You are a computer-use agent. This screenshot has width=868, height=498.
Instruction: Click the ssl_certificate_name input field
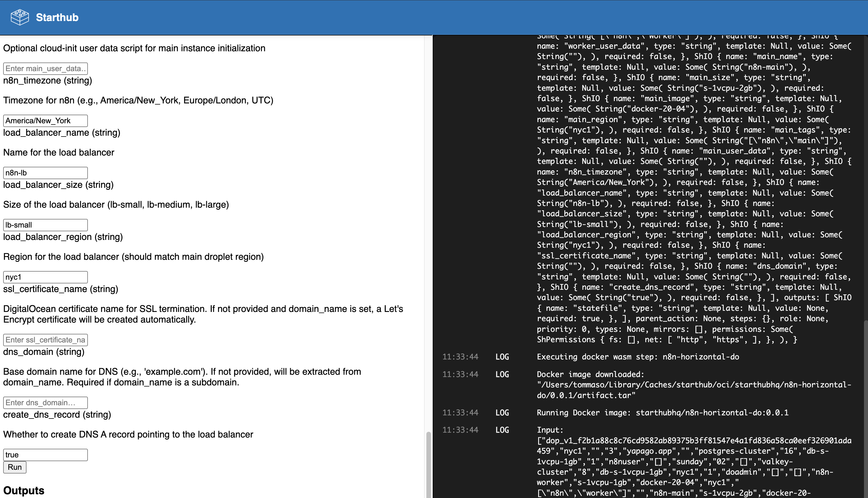click(x=45, y=340)
